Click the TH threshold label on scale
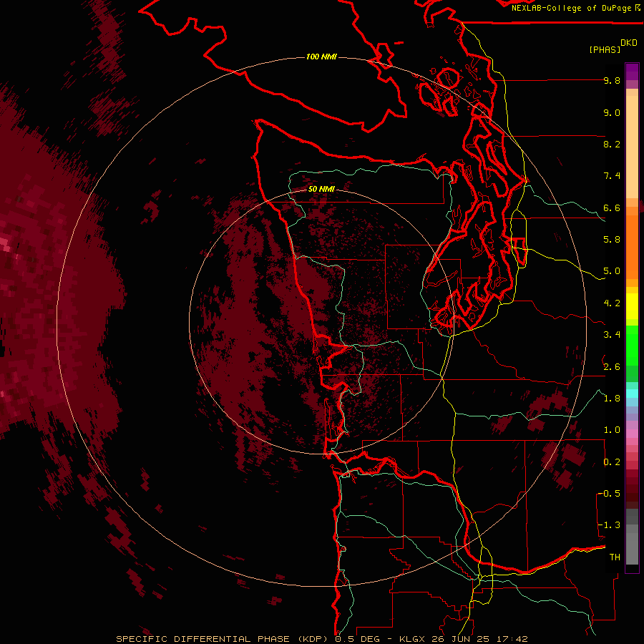The image size is (644, 644). point(615,557)
